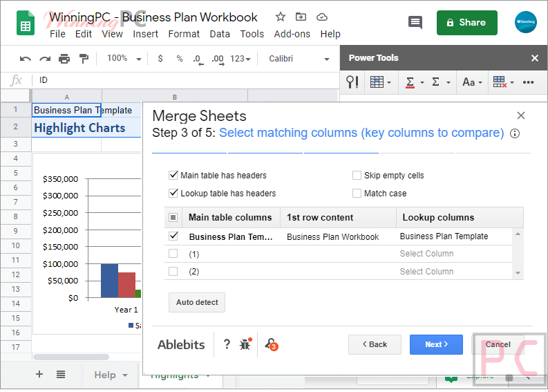548x392 pixels.
Task: Decrease decimal places
Action: pyautogui.click(x=198, y=59)
